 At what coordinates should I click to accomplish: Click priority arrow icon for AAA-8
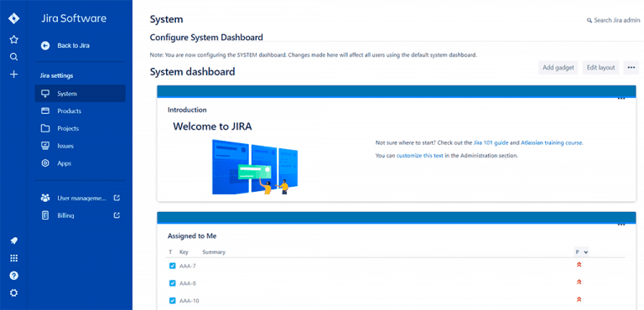point(579,282)
